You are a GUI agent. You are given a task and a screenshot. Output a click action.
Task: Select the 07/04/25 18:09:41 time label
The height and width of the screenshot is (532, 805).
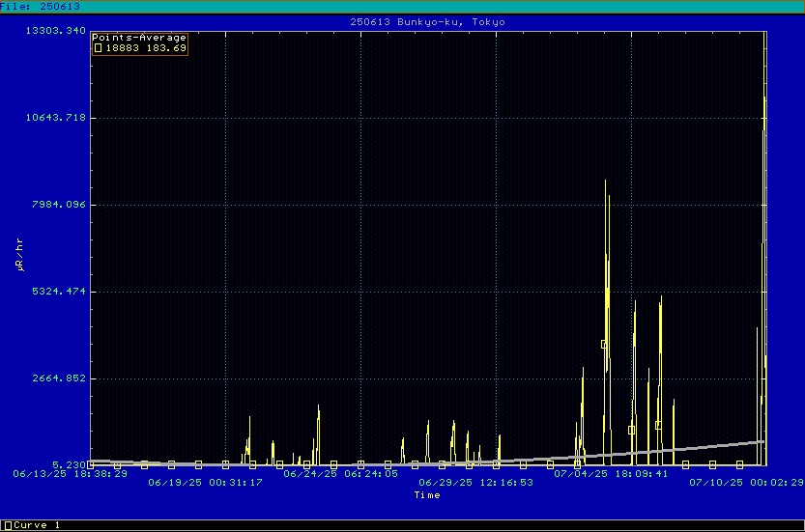pos(611,474)
